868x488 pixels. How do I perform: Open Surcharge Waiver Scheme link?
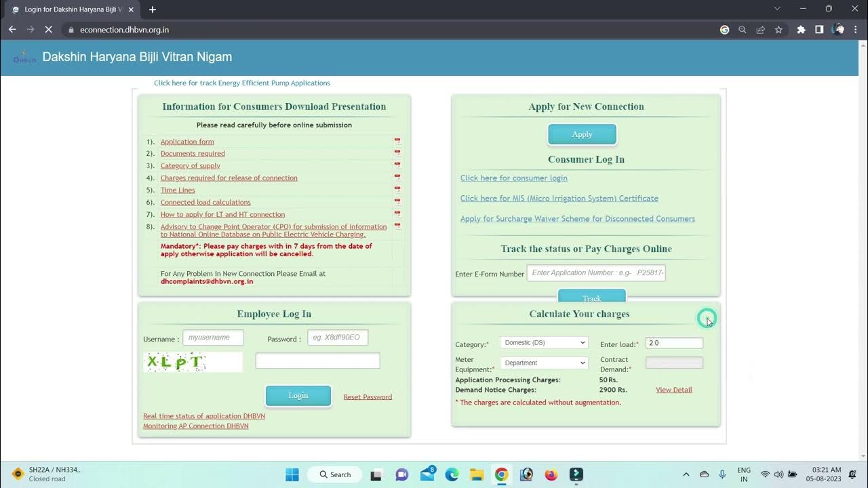pyautogui.click(x=578, y=219)
